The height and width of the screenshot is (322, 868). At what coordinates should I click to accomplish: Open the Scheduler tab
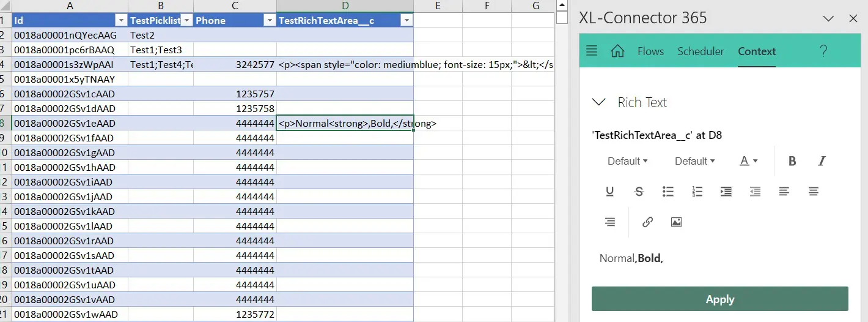pyautogui.click(x=701, y=51)
